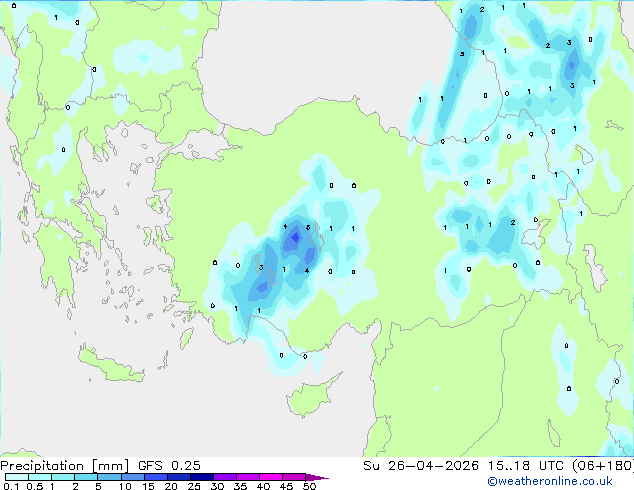634x490 pixels.
Task: Click the 0.5–1 mm legend color box
Action: (x=40, y=477)
